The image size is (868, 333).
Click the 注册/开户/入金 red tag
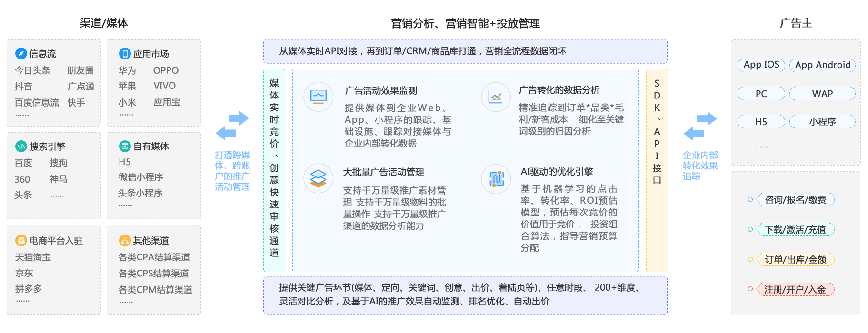[x=796, y=289]
